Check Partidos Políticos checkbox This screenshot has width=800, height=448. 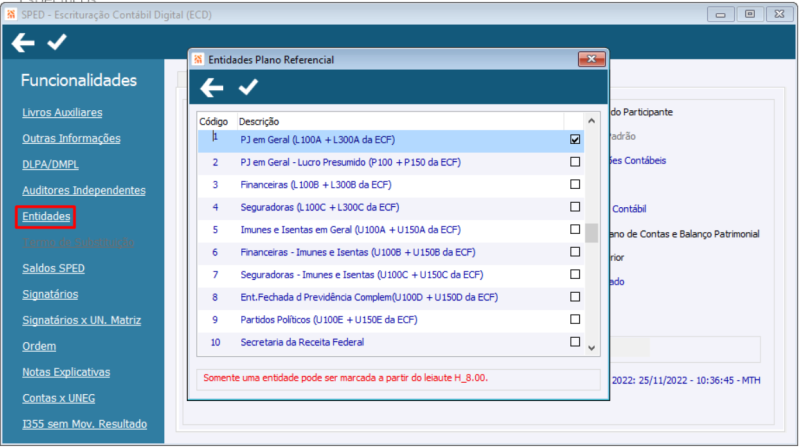point(575,319)
